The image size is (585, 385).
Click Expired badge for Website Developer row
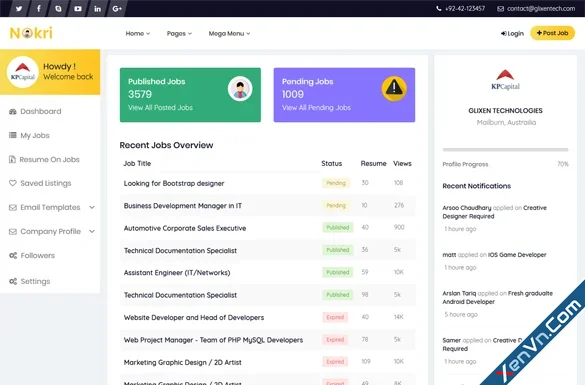335,317
